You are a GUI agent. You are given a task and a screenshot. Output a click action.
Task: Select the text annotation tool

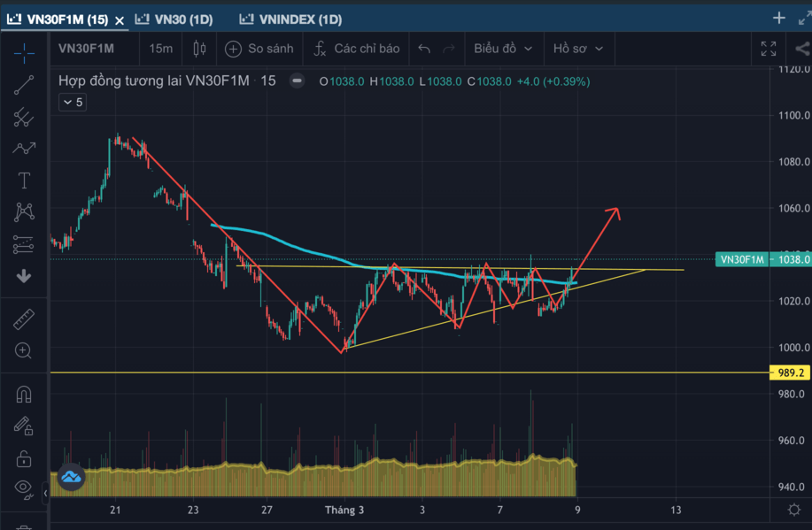tap(24, 181)
